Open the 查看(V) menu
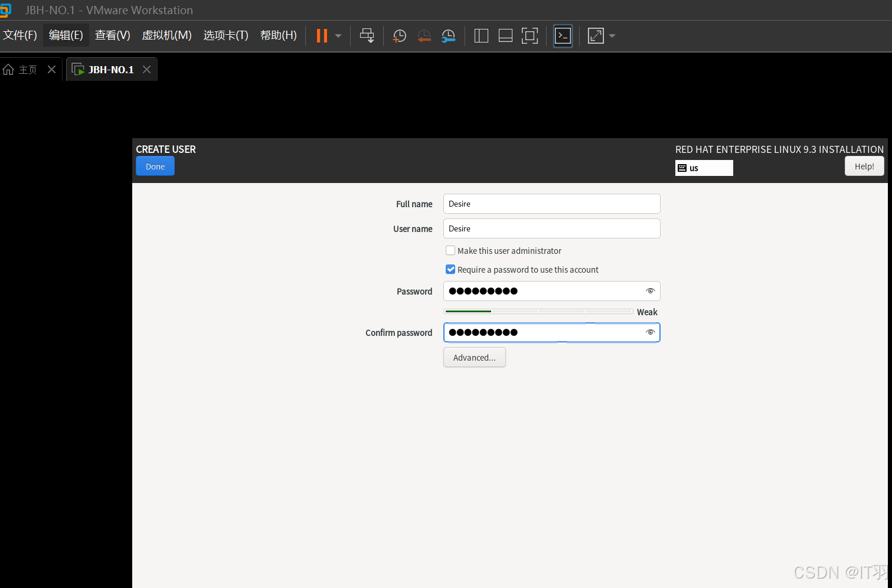This screenshot has height=588, width=892. 113,35
